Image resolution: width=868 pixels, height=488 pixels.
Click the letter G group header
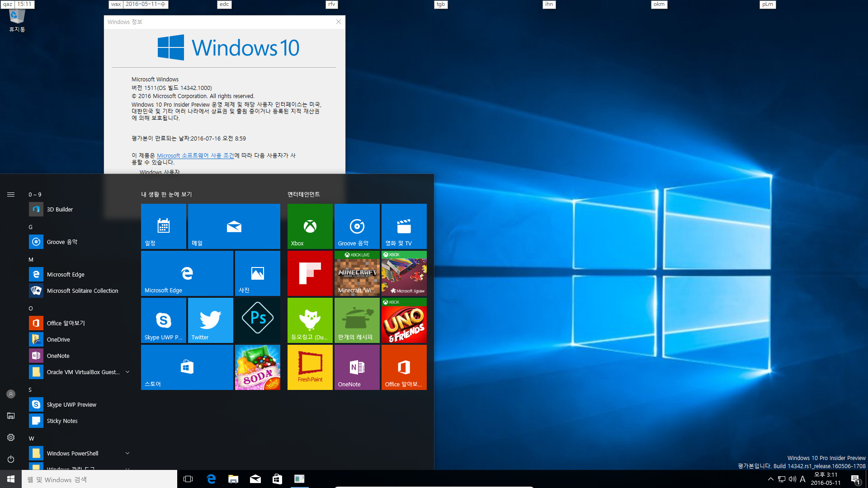tap(31, 227)
